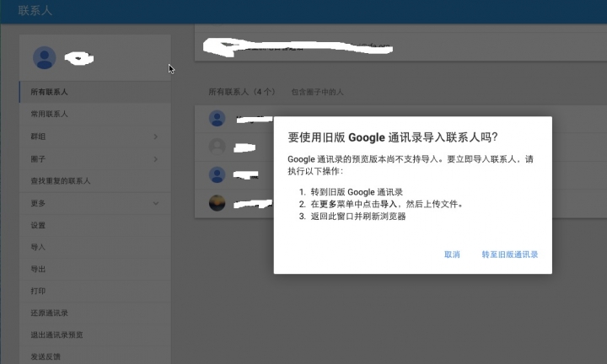607x364 pixels.
Task: Click step 3 返回此窗口并刷新浏览器
Action: (x=358, y=217)
